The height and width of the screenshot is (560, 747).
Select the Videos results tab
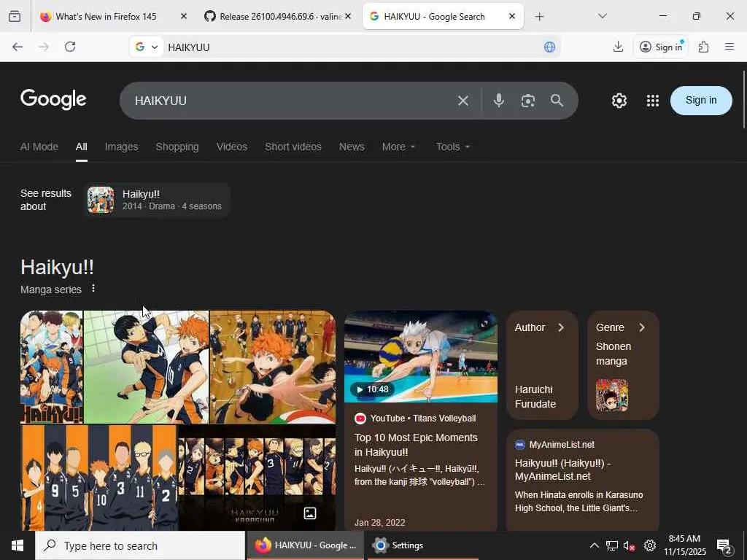pos(231,147)
